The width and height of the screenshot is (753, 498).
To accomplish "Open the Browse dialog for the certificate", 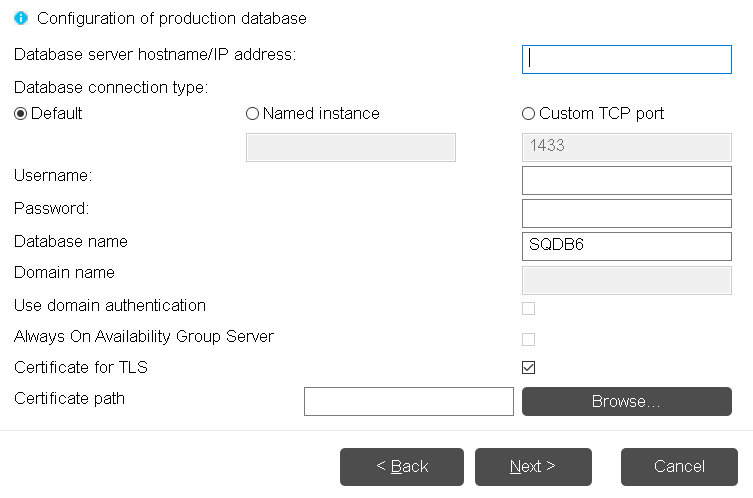I will (626, 401).
